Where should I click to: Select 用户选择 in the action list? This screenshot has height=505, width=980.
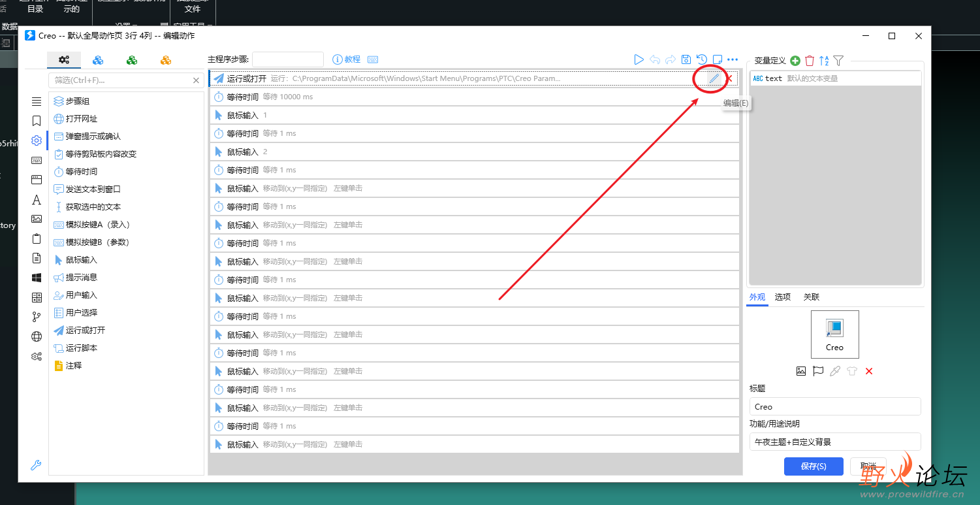[126, 313]
